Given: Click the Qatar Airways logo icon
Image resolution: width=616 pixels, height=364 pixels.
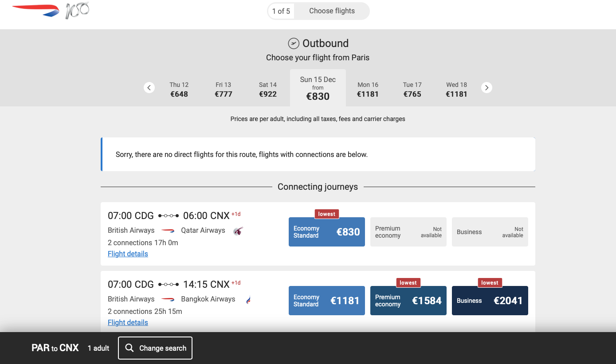Looking at the screenshot, I should [x=238, y=231].
